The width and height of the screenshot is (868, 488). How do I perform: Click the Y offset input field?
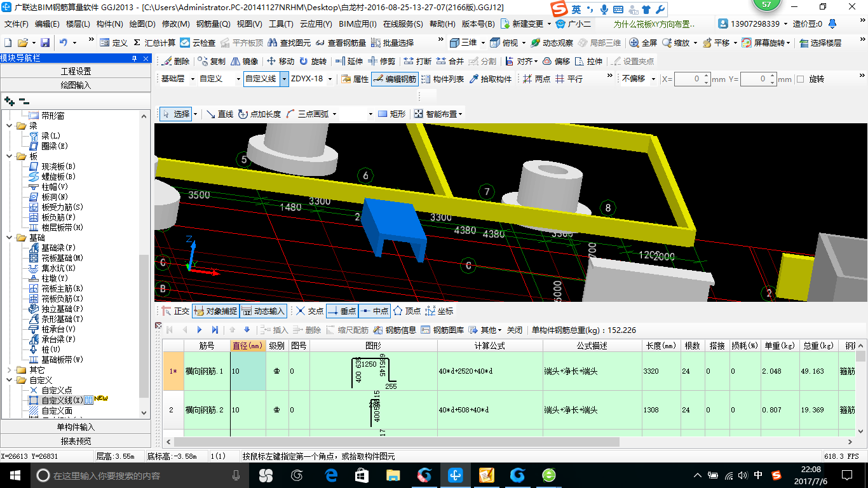click(759, 79)
